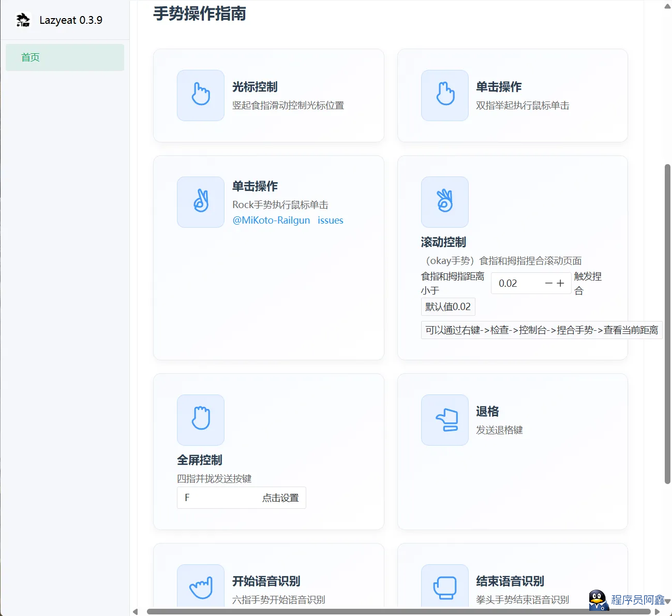Click the 竖起食指滑动控制光标位置 description
The height and width of the screenshot is (616, 672).
288,105
